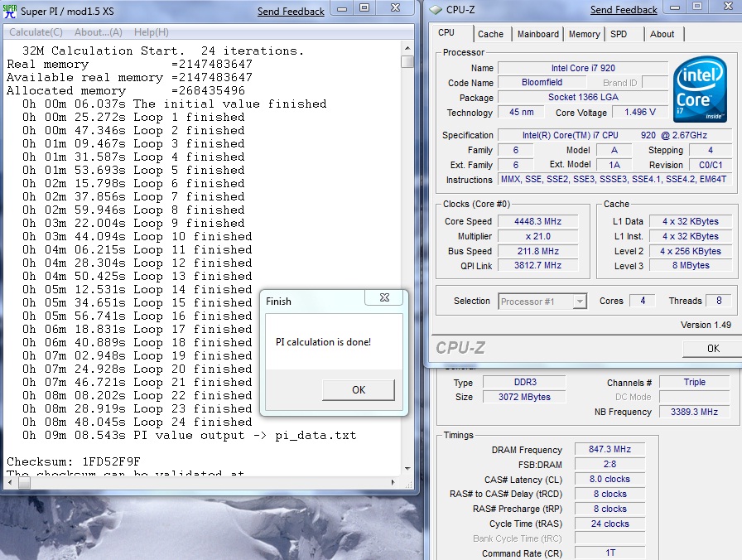742x560 pixels.
Task: Click the 'PI value output -> pi_data.txt' line
Action: click(x=190, y=435)
